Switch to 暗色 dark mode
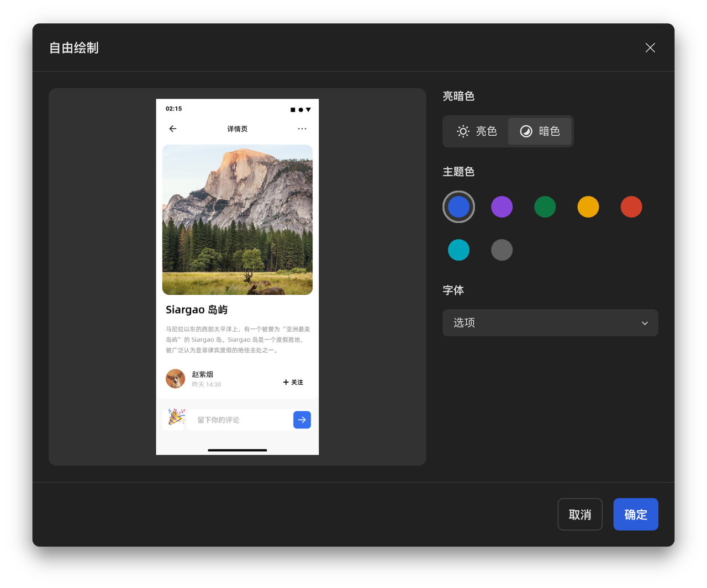 coord(540,131)
